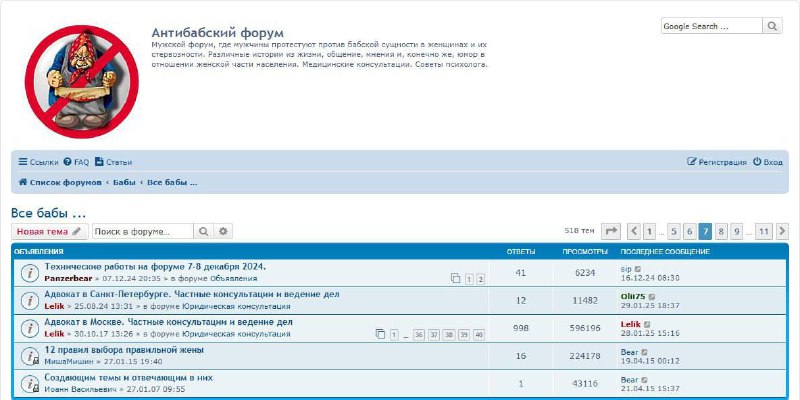
Task: Click Регистрация link
Action: [x=717, y=162]
